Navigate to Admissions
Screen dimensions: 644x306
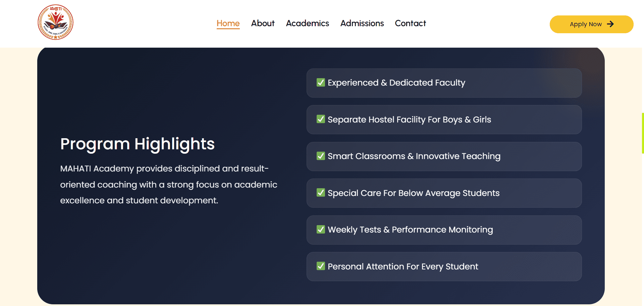(362, 23)
